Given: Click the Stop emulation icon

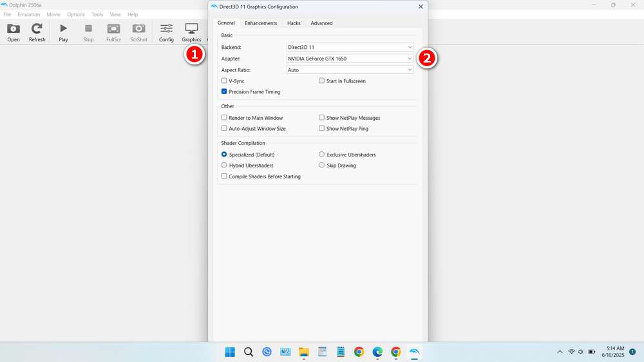Looking at the screenshot, I should point(88,32).
